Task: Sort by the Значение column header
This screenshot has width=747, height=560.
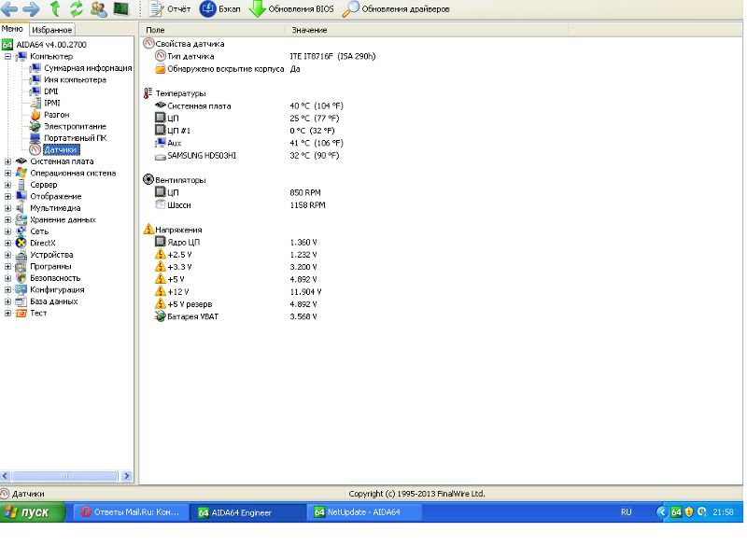Action: (427, 30)
